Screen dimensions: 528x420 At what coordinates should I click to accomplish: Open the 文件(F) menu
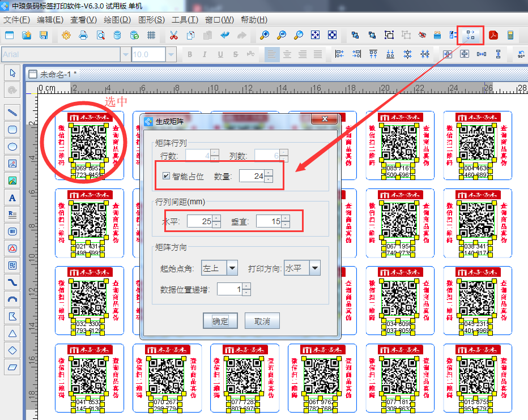pos(16,20)
